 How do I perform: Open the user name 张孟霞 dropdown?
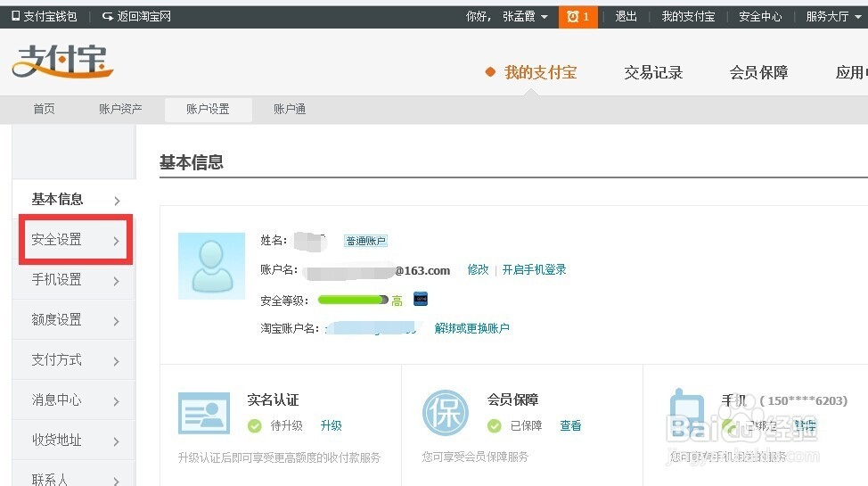click(525, 17)
